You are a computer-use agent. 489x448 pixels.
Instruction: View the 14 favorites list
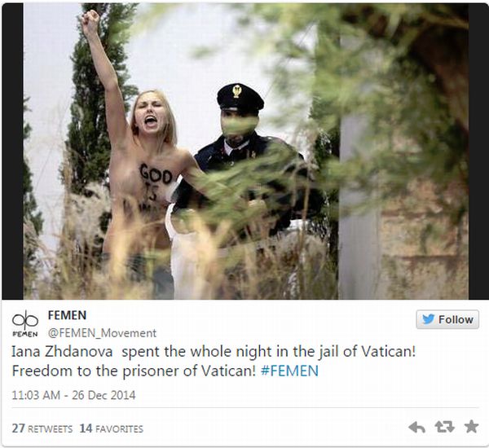(112, 428)
